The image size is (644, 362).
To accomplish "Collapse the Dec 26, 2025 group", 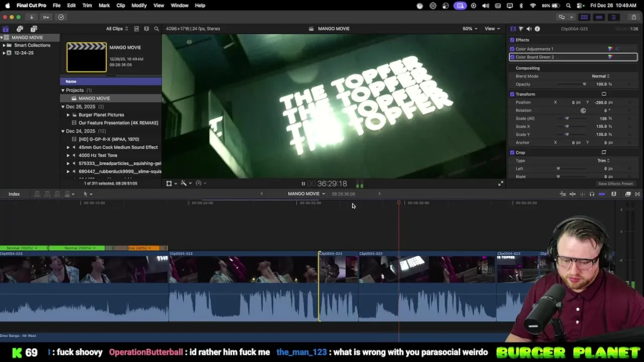I will pyautogui.click(x=63, y=107).
